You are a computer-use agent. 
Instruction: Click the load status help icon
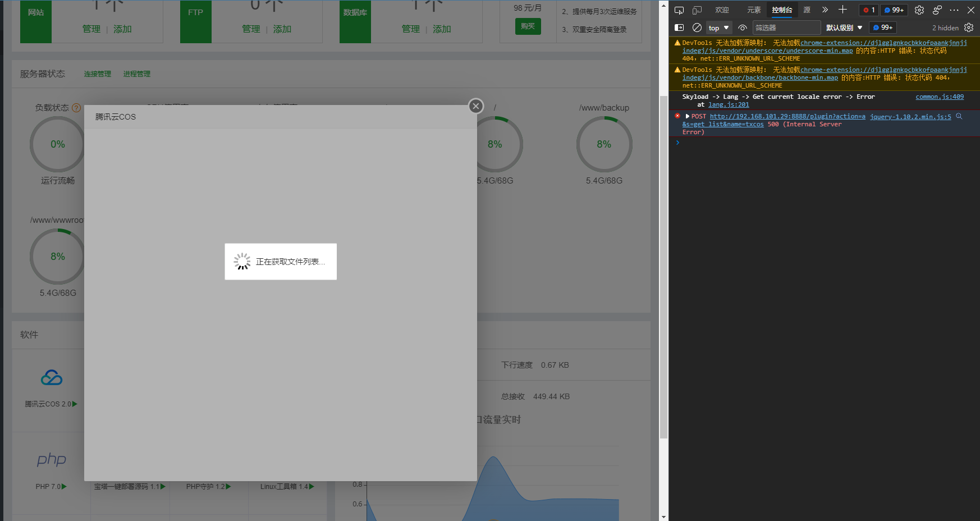76,108
